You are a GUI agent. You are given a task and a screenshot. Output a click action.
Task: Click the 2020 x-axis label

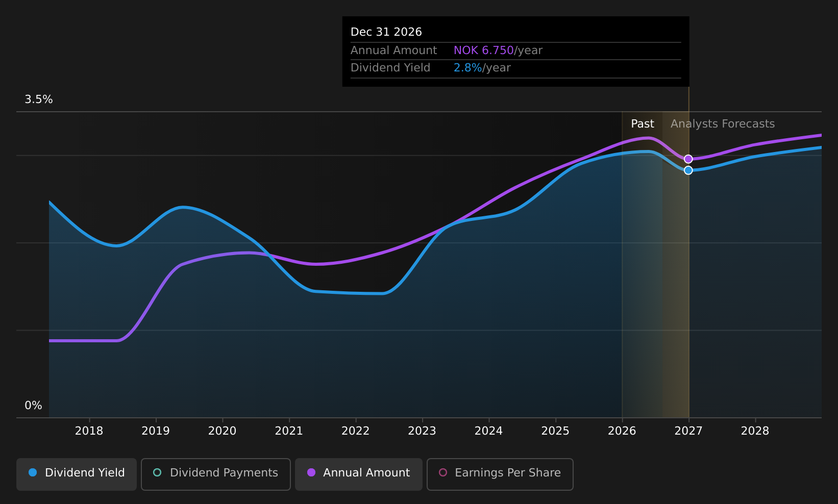point(222,431)
